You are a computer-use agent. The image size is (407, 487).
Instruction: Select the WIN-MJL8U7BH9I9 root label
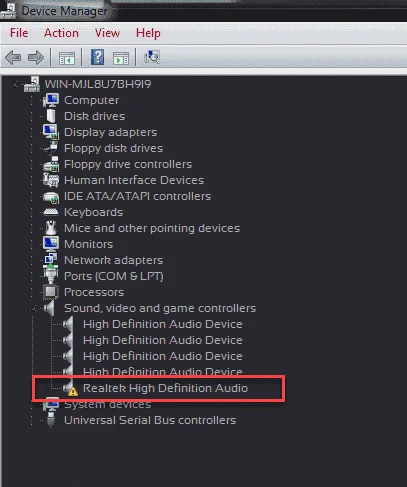[98, 84]
